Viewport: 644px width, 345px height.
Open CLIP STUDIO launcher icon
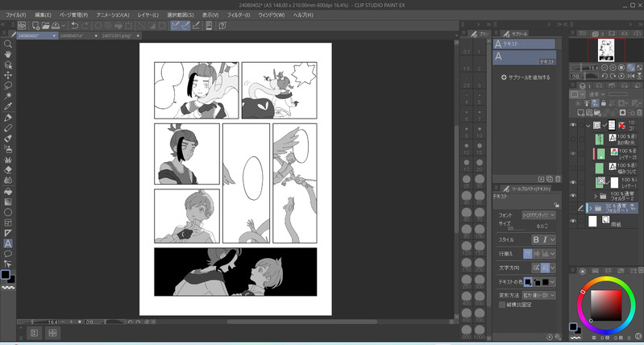coord(22,26)
